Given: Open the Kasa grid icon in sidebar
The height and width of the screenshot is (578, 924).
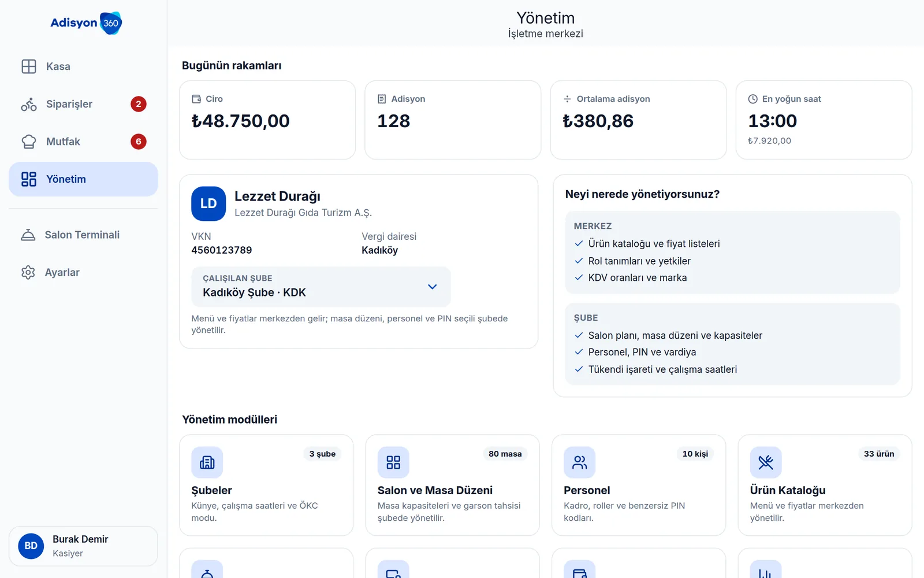Looking at the screenshot, I should coord(29,66).
